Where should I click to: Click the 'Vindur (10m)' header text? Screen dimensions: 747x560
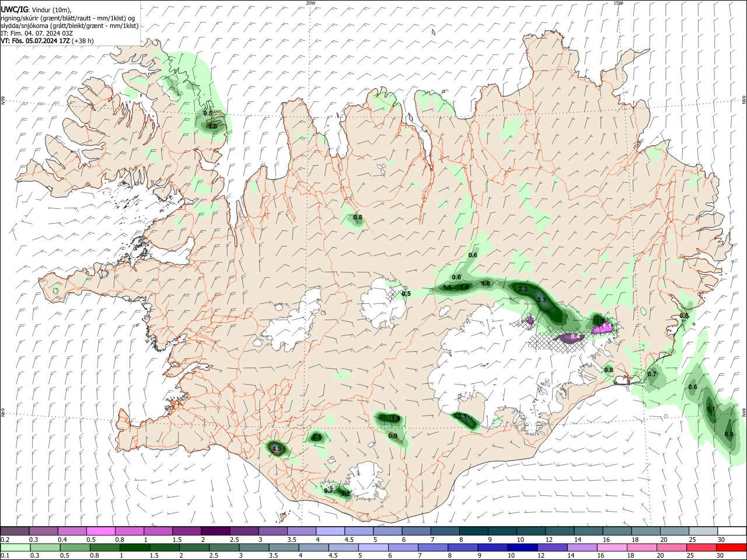50,10
